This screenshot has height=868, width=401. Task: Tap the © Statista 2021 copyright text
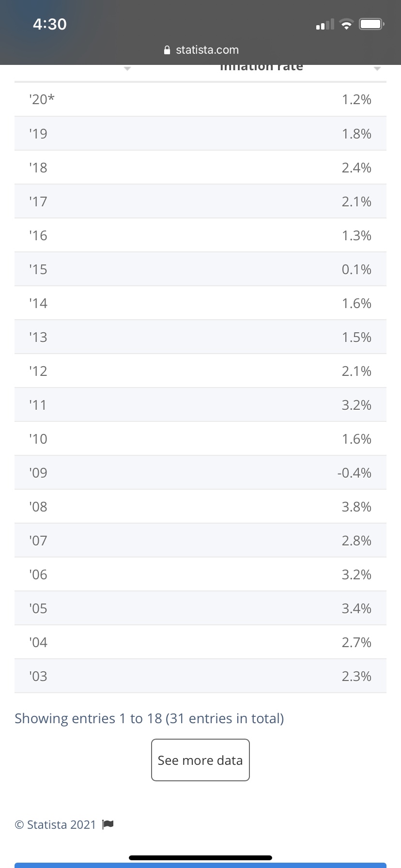[56, 824]
